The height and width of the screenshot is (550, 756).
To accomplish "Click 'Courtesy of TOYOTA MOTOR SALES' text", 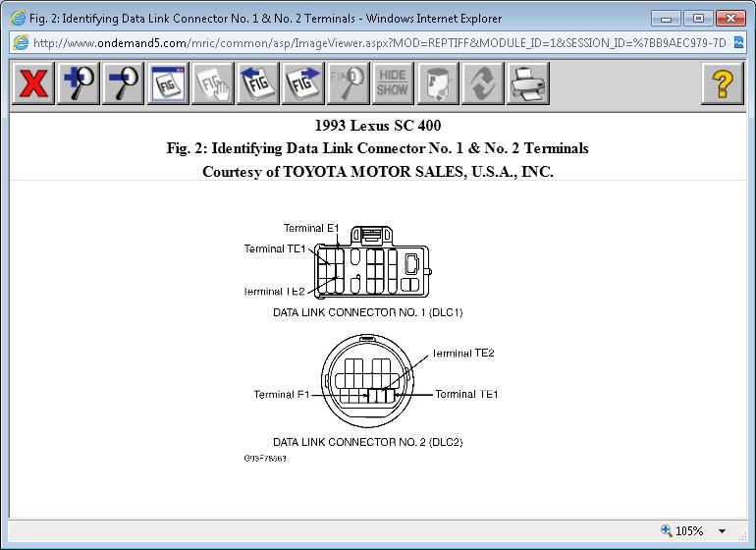I will (x=378, y=171).
